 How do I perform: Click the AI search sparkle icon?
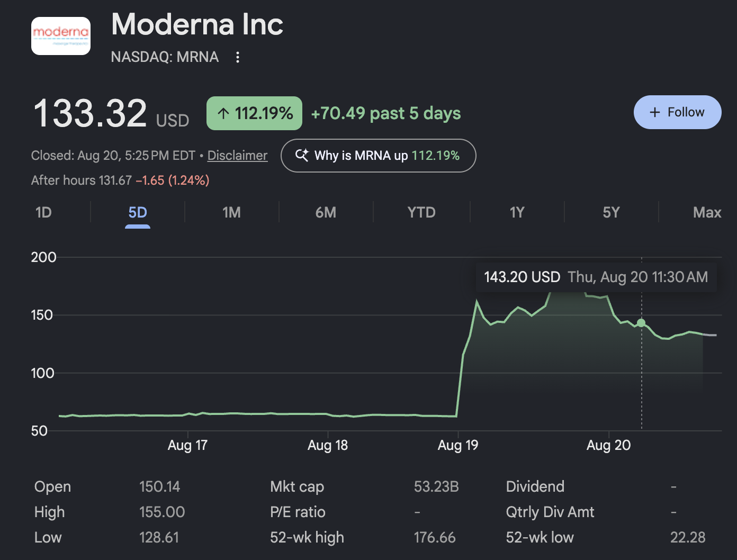point(302,155)
